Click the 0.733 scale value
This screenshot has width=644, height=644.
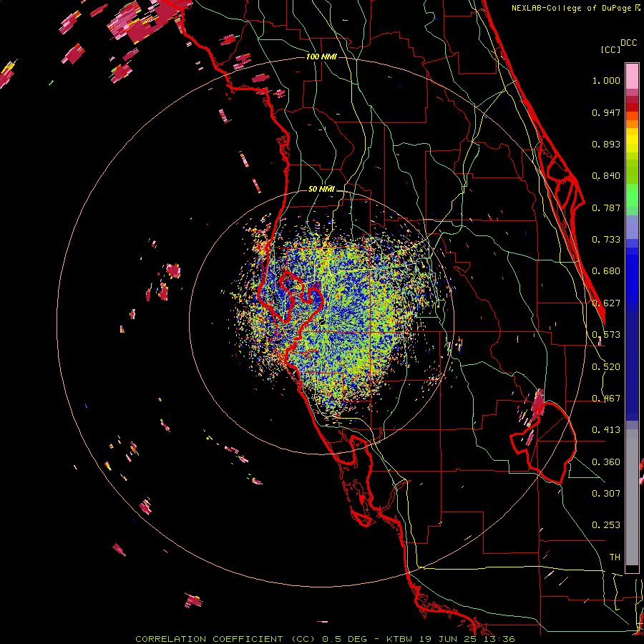606,240
